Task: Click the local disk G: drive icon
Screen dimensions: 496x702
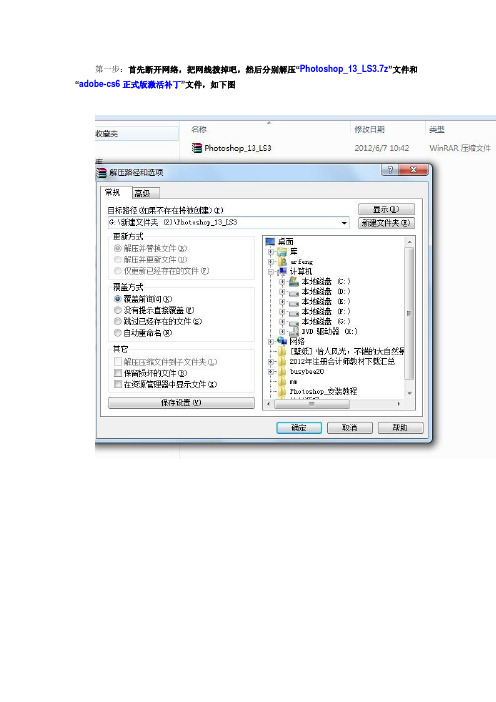Action: click(x=294, y=321)
